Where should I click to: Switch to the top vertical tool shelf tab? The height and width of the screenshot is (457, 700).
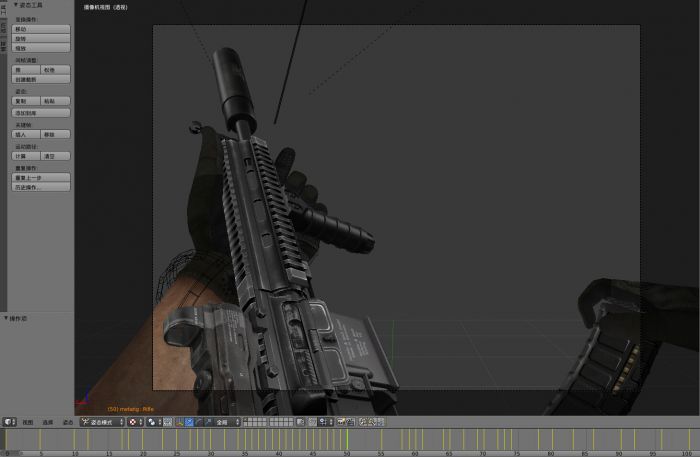tap(3, 9)
